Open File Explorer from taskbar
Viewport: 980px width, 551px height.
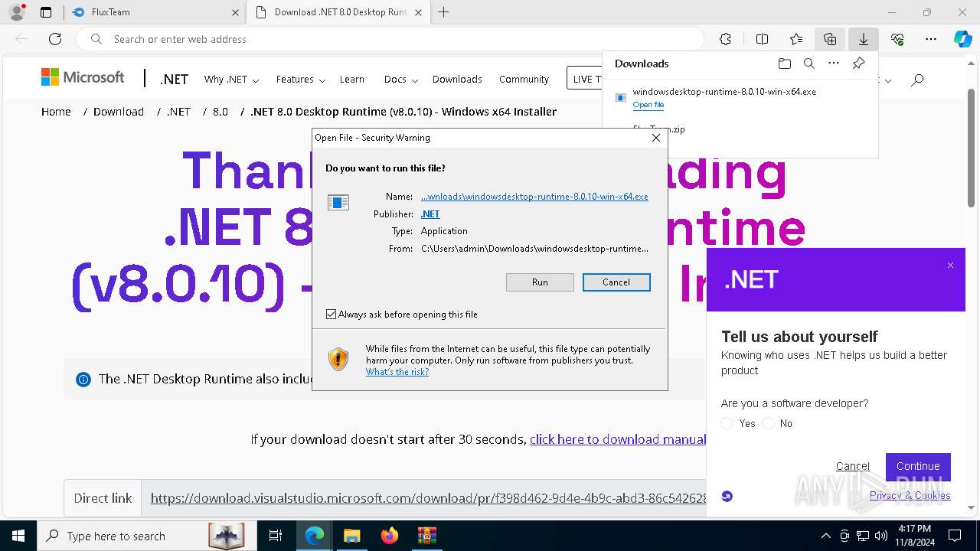point(351,536)
